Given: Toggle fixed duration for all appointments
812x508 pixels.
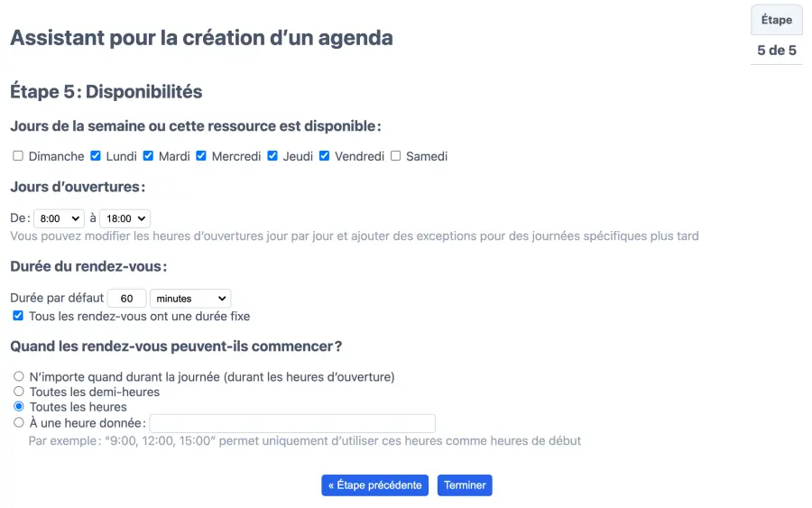Looking at the screenshot, I should [x=18, y=316].
